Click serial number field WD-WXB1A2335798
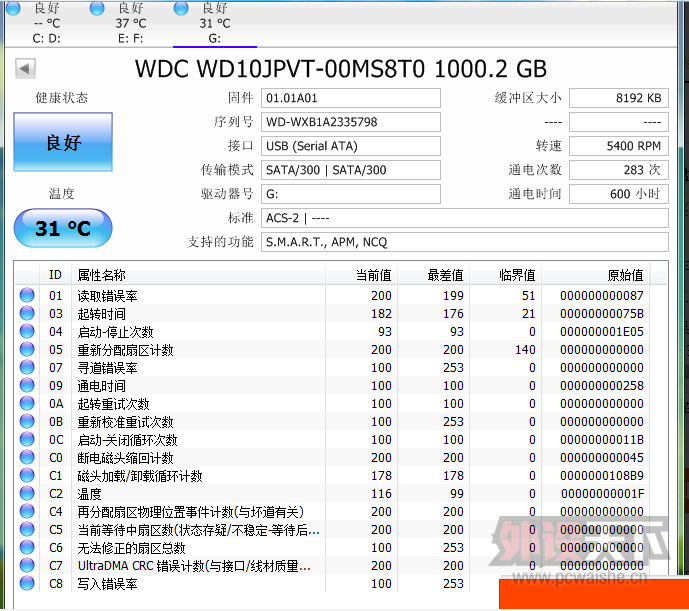 point(351,122)
